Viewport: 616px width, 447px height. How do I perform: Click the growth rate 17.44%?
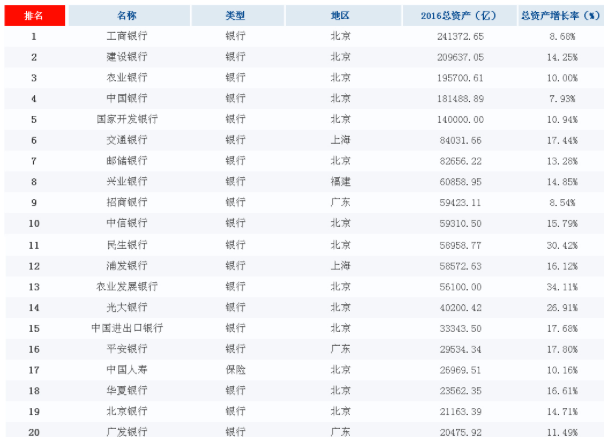click(562, 141)
